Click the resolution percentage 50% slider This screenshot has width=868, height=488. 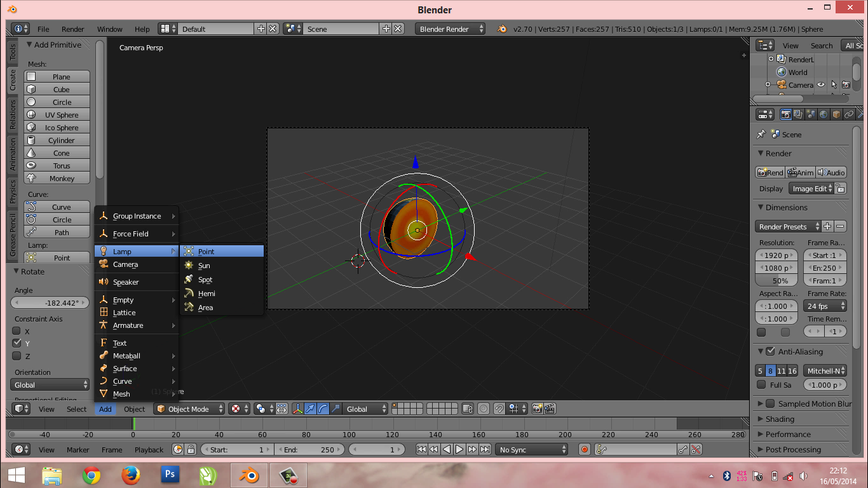pos(776,281)
